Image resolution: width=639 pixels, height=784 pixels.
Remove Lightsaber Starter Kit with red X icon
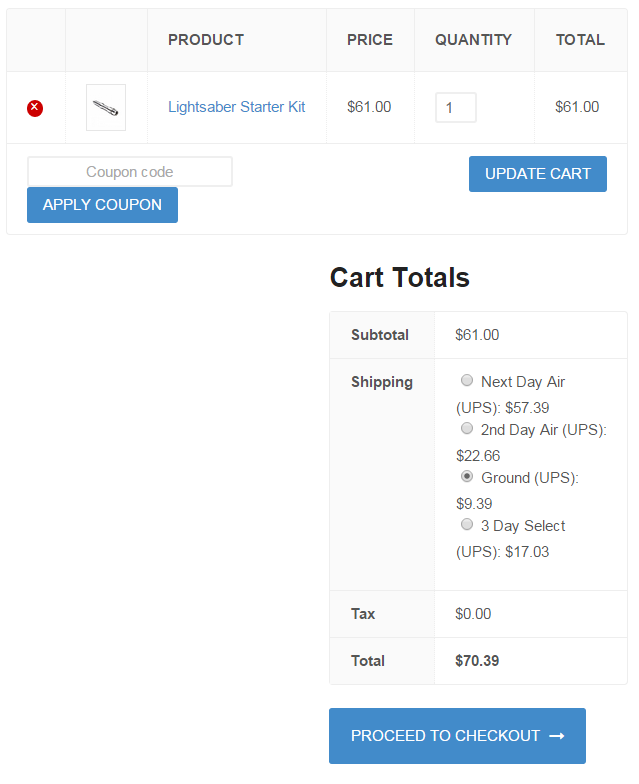pos(34,108)
